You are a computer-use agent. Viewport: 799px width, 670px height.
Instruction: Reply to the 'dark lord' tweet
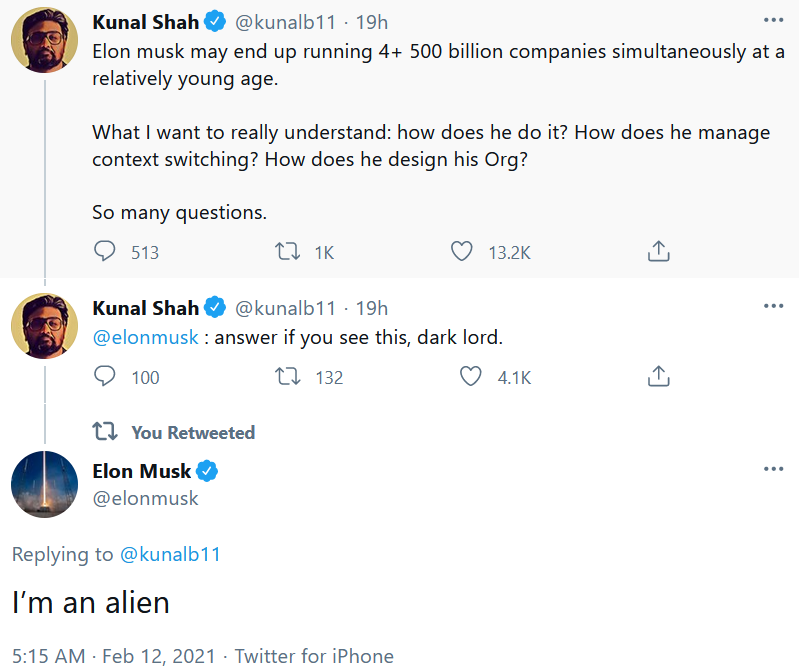pos(105,377)
